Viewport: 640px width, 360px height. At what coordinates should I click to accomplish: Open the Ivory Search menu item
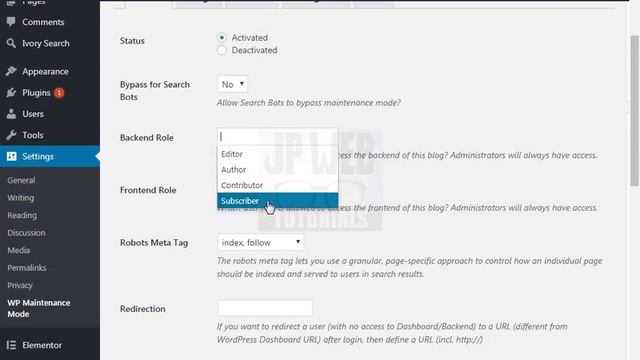(50, 43)
